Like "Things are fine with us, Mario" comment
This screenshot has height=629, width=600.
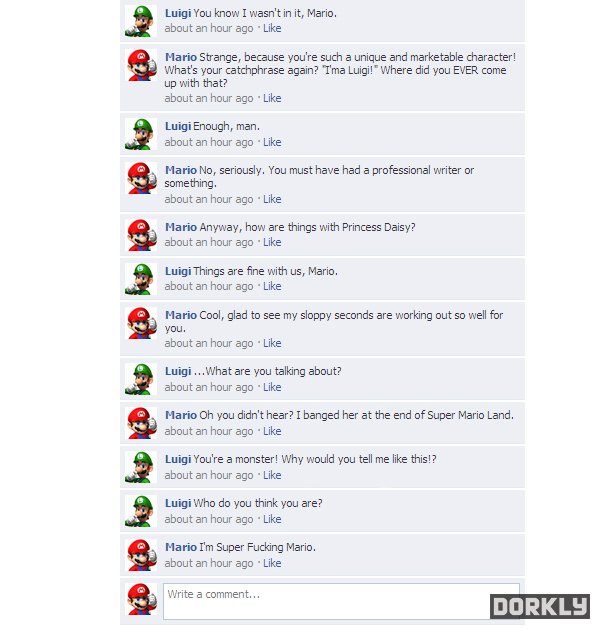click(272, 286)
